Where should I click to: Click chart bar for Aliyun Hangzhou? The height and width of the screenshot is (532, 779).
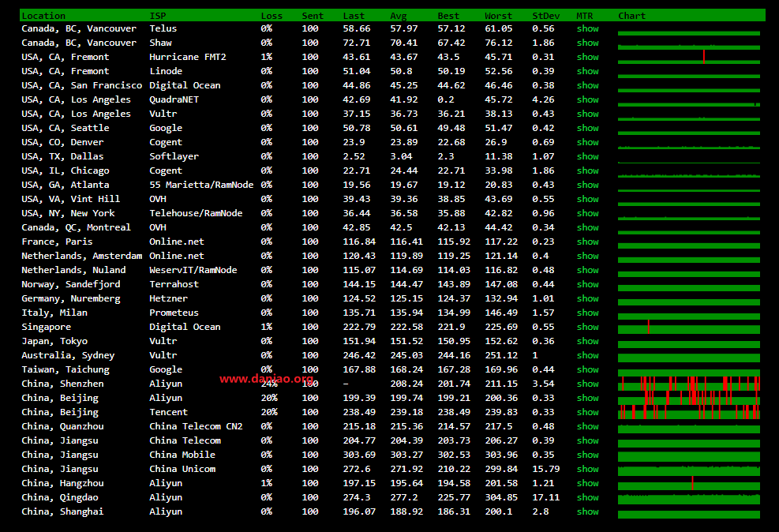pos(688,483)
